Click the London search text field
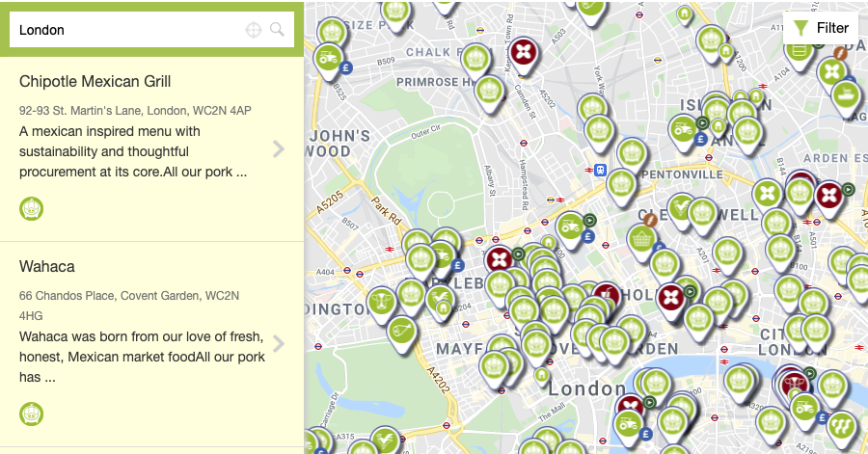 pos(125,30)
